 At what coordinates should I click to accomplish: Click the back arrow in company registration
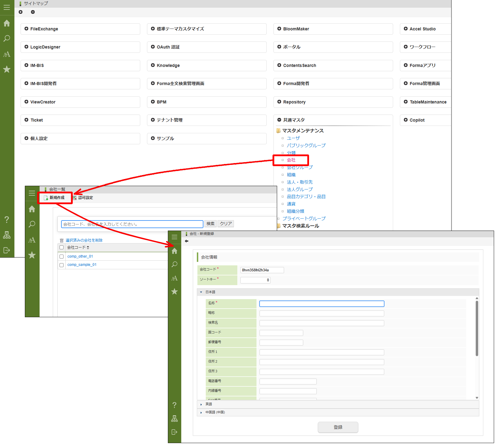187,241
